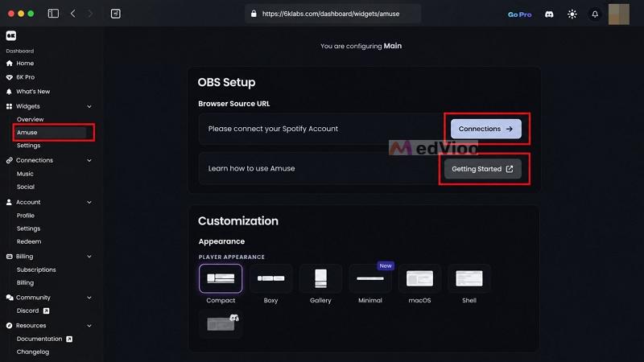644x362 pixels.
Task: Go forward with the browser forward arrow
Action: [x=90, y=14]
